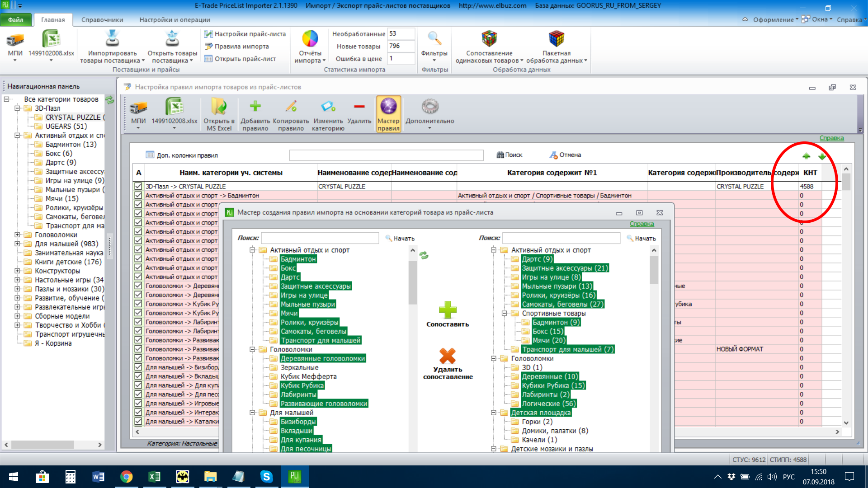Toggle the Мастер правил button
Image resolution: width=868 pixels, height=488 pixels.
[388, 114]
